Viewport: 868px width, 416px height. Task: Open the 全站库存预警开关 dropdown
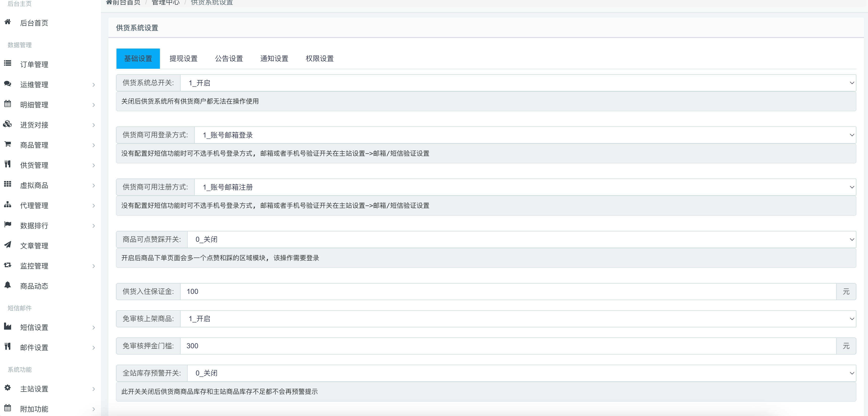coord(521,373)
